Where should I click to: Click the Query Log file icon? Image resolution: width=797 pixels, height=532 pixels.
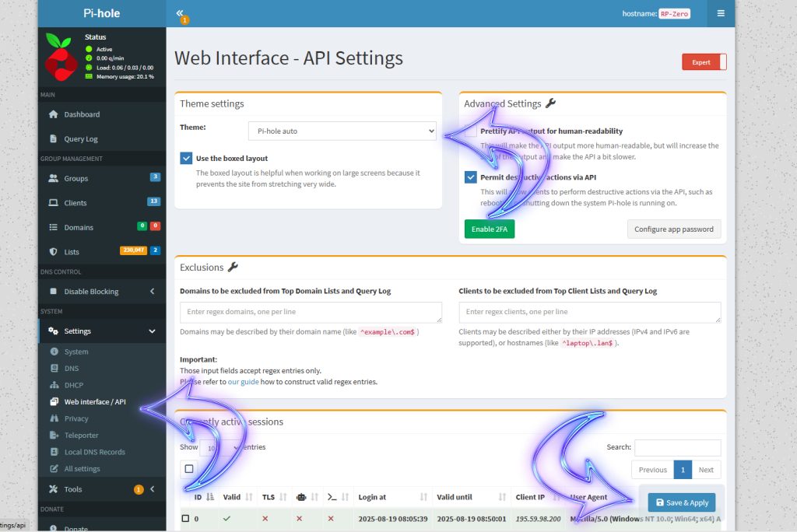coord(54,139)
